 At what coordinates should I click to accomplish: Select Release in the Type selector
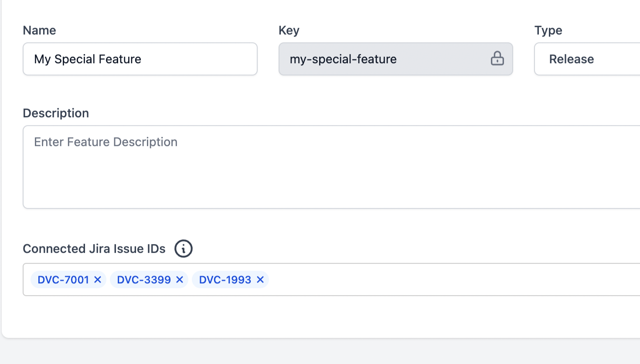[572, 59]
